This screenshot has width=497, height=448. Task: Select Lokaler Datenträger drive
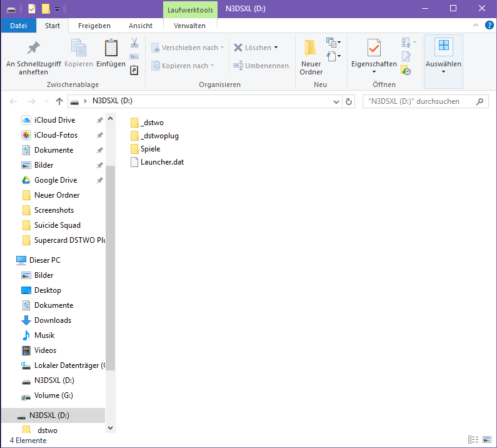(x=63, y=365)
